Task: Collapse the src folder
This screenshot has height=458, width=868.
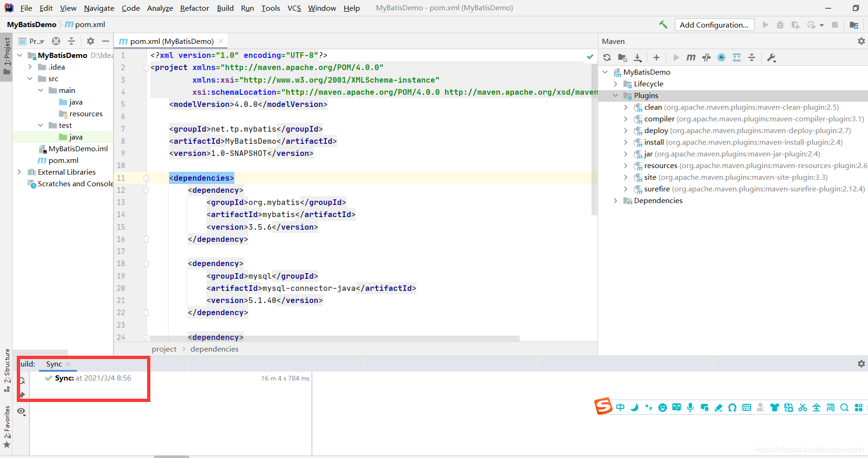Action: pyautogui.click(x=30, y=78)
